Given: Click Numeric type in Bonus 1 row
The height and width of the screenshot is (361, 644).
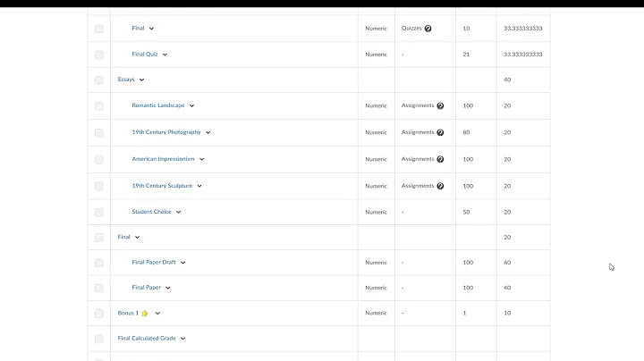Looking at the screenshot, I should pos(377,313).
